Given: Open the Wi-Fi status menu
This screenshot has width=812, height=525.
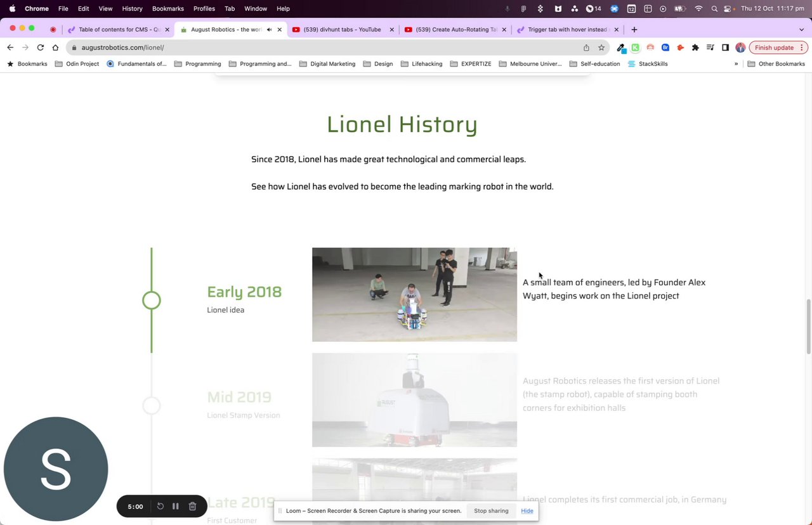Looking at the screenshot, I should point(698,9).
